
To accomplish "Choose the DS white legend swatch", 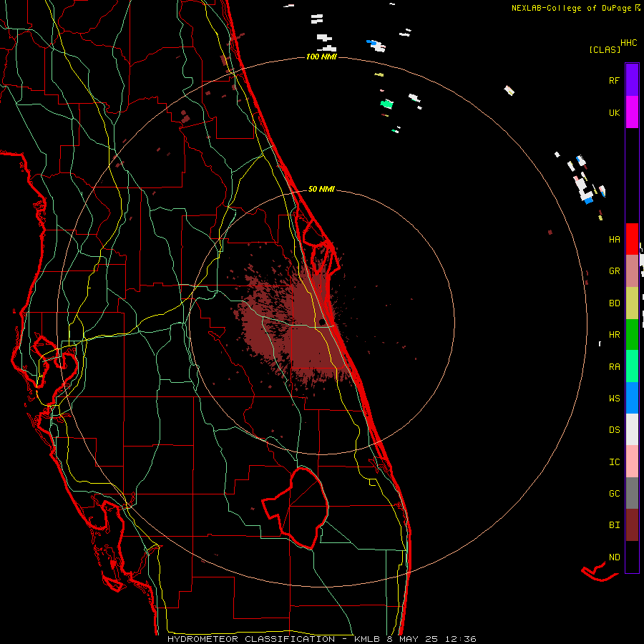I will (632, 429).
